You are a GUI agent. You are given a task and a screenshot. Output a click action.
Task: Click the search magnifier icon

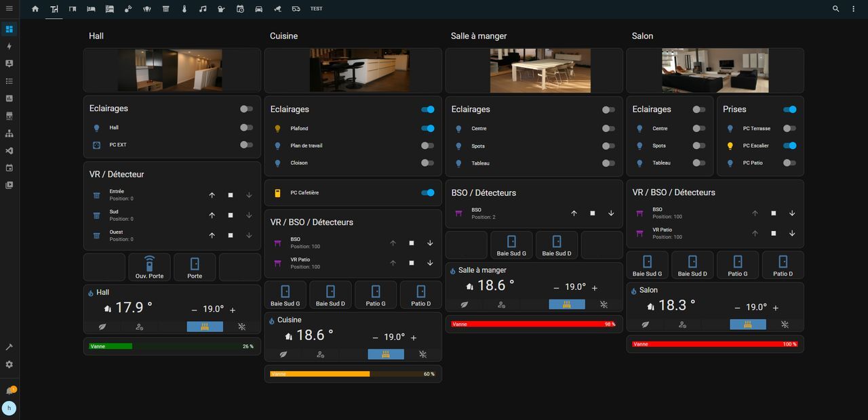pyautogui.click(x=835, y=9)
